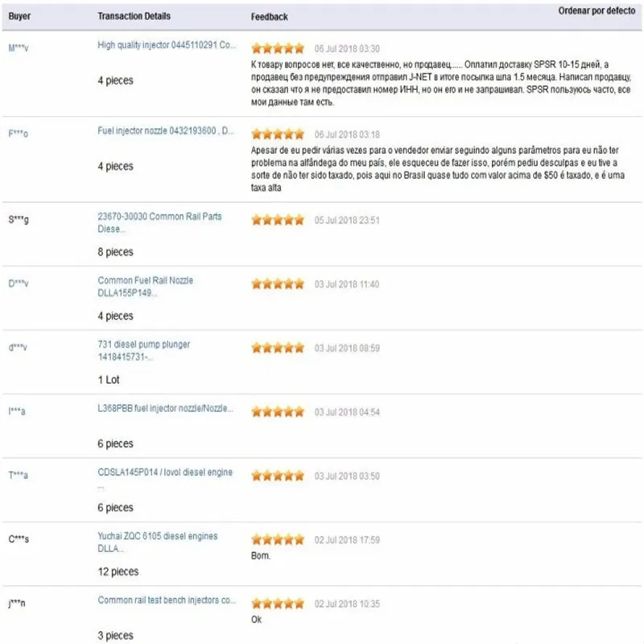644x644 pixels.
Task: Click the 'Feedback' column header
Action: 269,16
